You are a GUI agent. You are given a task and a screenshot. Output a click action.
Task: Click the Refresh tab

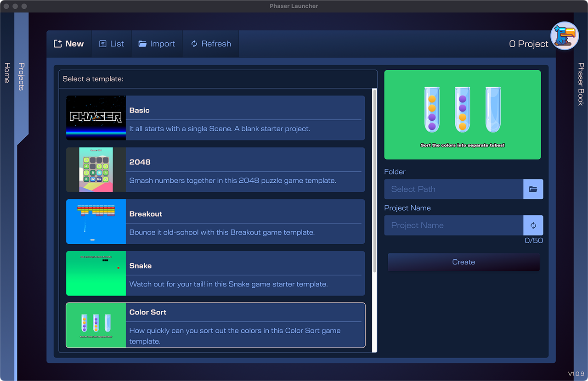point(211,44)
